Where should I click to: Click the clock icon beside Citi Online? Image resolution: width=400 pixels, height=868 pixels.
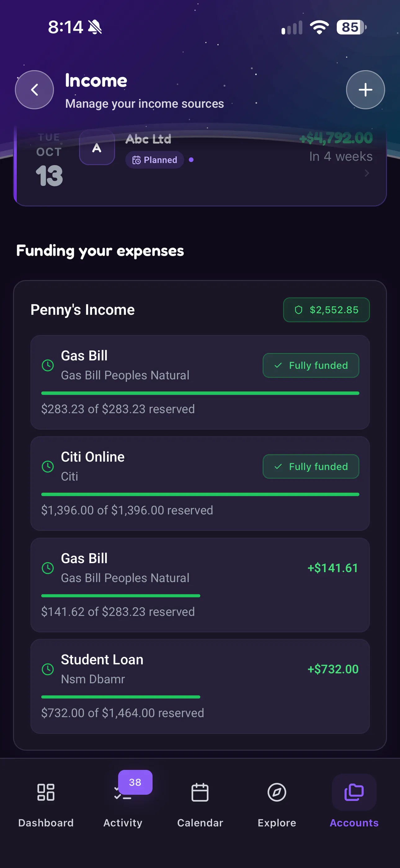[x=48, y=467]
